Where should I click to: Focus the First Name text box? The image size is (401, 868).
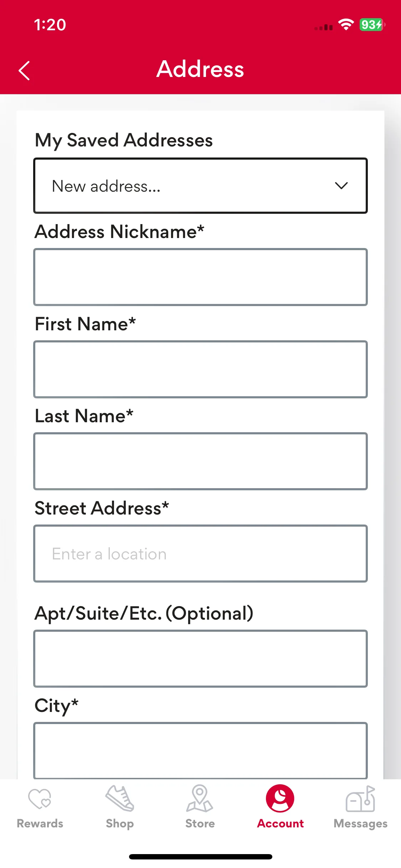pyautogui.click(x=200, y=369)
